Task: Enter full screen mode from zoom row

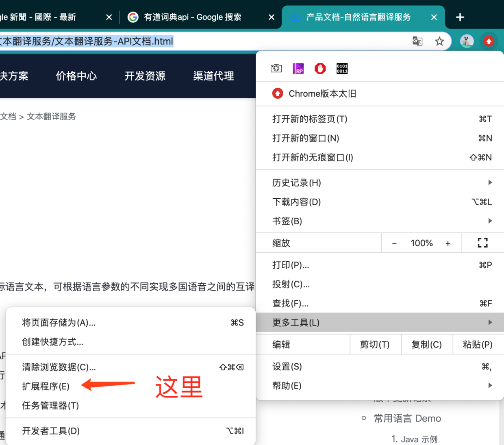Action: 482,243
